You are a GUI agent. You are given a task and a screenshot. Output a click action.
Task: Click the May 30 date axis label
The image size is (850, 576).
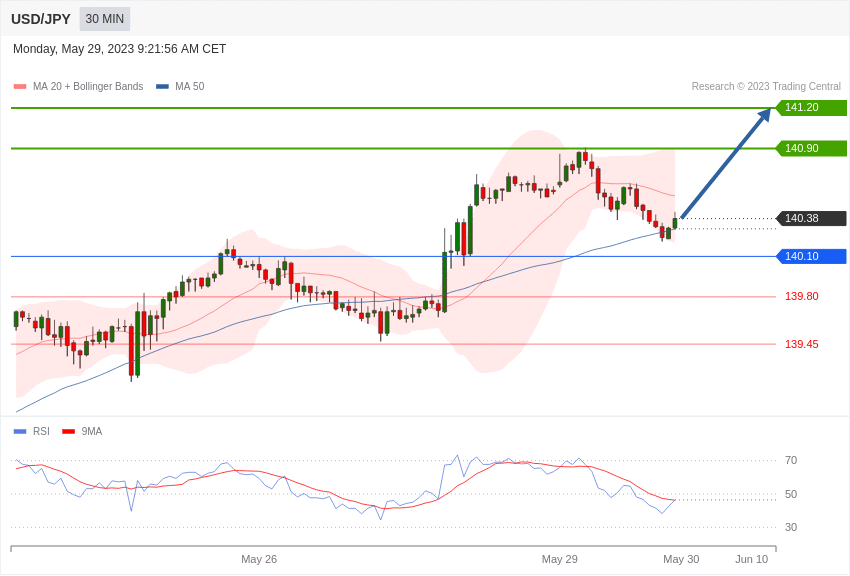click(x=681, y=559)
